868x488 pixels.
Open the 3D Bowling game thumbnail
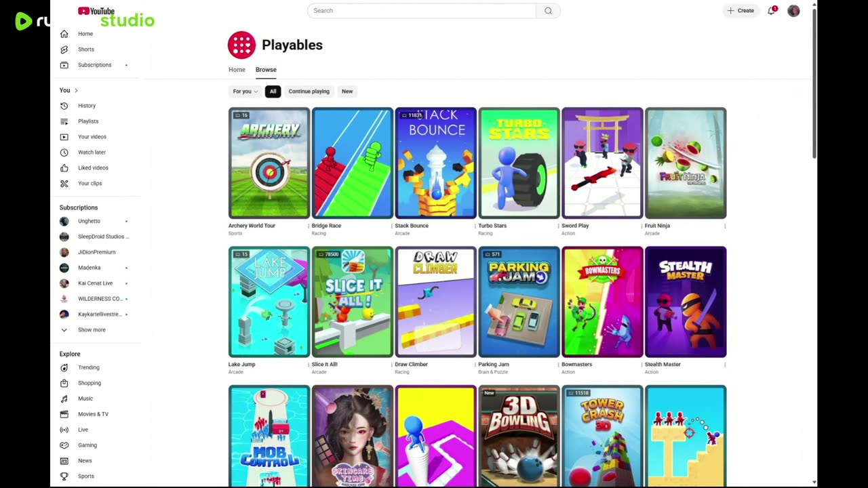[519, 436]
